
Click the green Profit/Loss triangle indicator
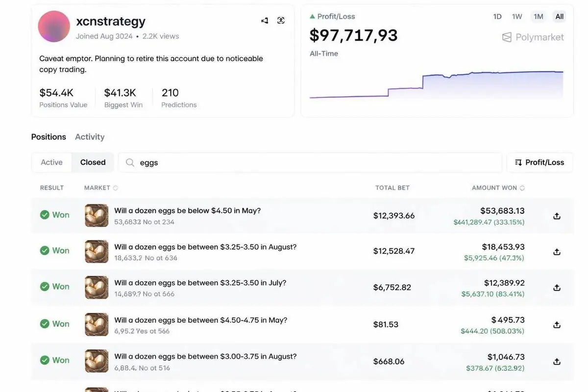pos(312,17)
